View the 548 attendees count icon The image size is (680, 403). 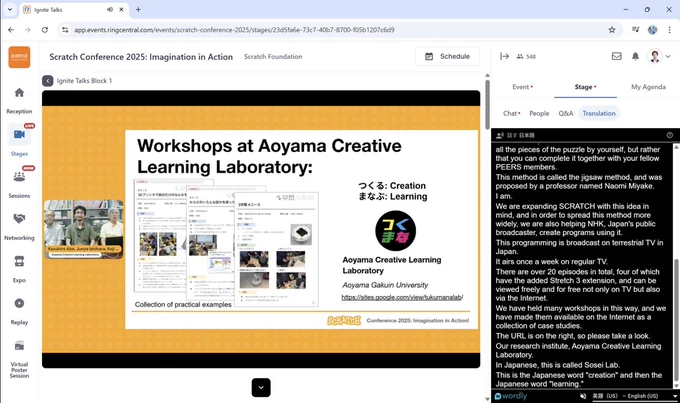click(x=520, y=56)
